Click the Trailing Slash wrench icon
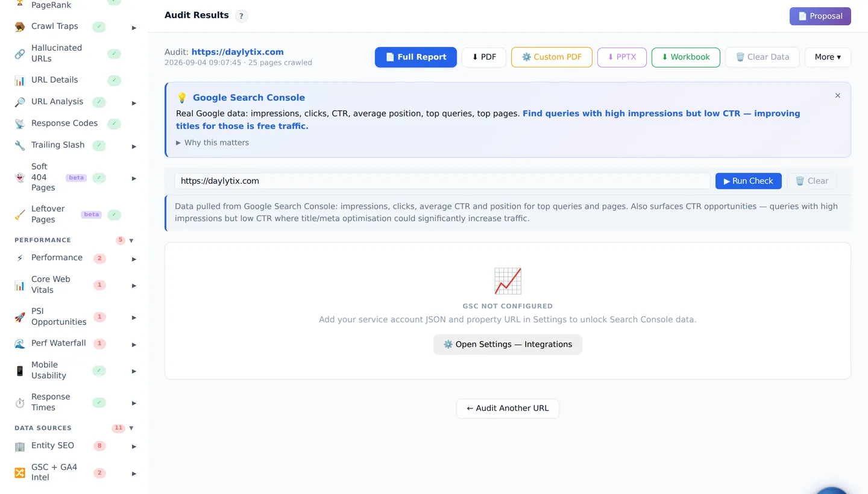 click(20, 145)
